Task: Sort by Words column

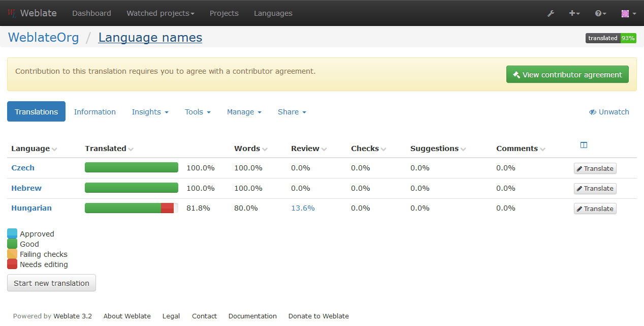Action: point(251,149)
